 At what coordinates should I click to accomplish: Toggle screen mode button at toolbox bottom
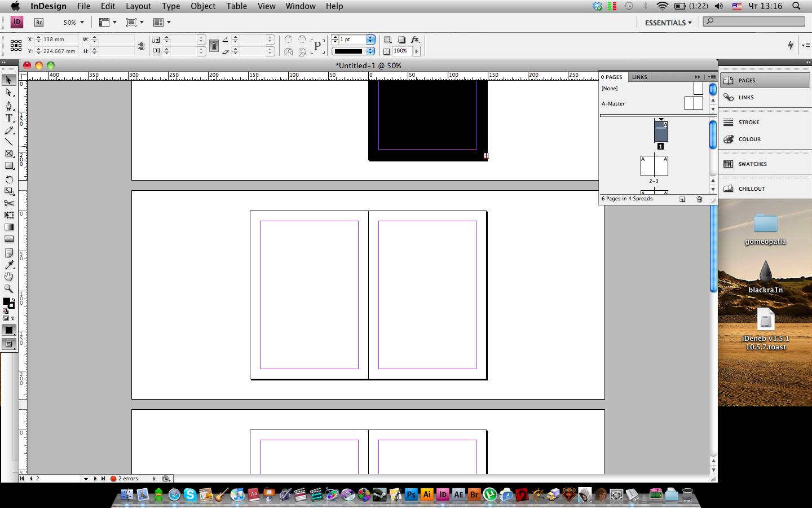8,344
